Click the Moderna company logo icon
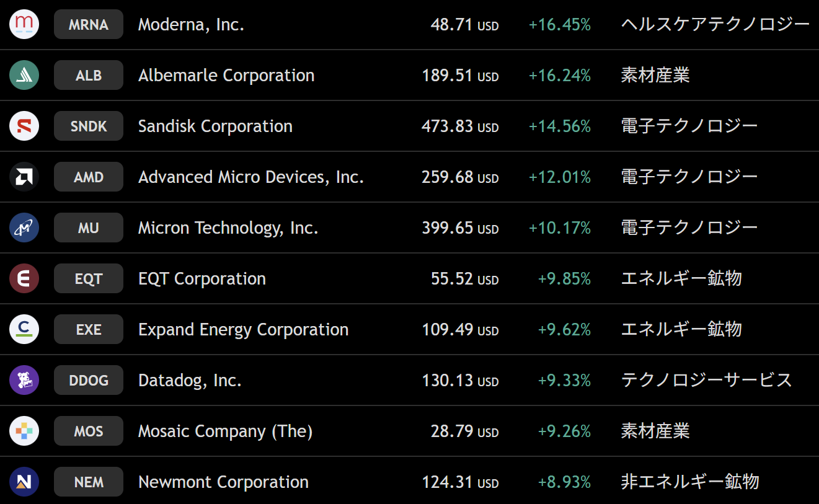Viewport: 819px width, 504px height. 24,25
